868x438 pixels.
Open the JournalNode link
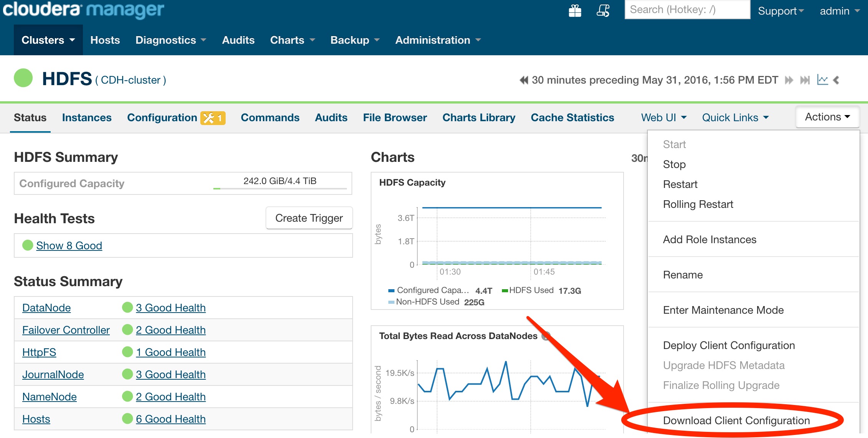(53, 374)
